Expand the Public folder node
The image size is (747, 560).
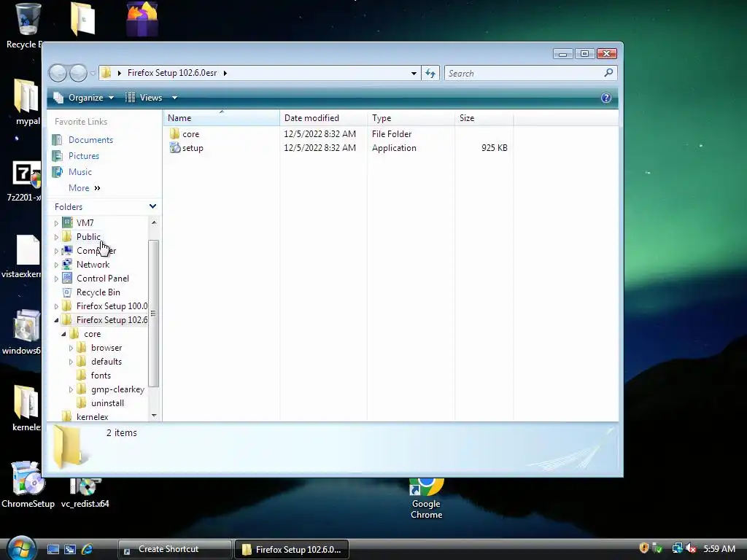(x=56, y=237)
